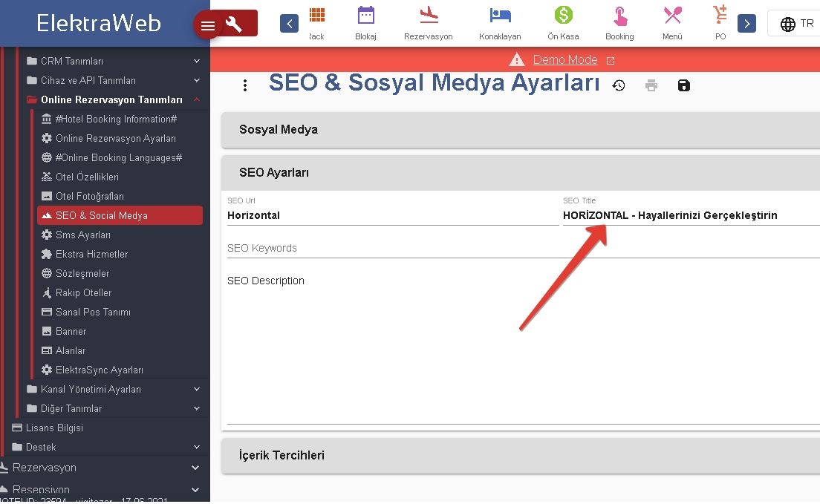This screenshot has width=820, height=504.
Task: Click into the SEO Keywords field
Action: (520, 248)
